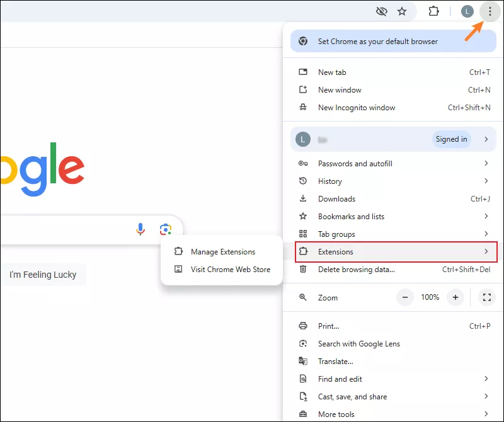The image size is (504, 422).
Task: Expand the Extensions submenu arrow
Action: 486,251
